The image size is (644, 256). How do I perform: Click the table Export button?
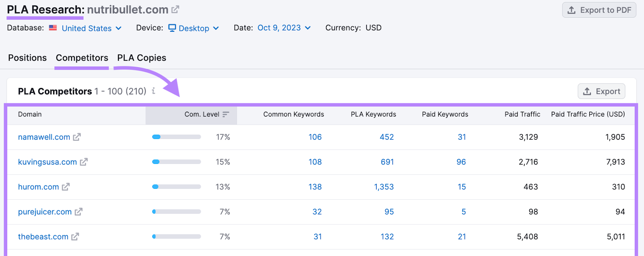pos(601,91)
